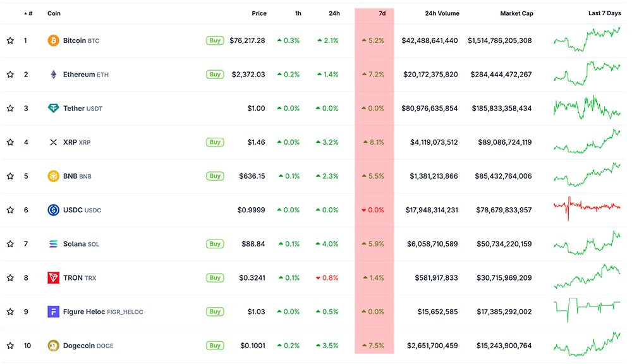Select the 24h Volume column header
The height and width of the screenshot is (364, 632).
coord(442,13)
